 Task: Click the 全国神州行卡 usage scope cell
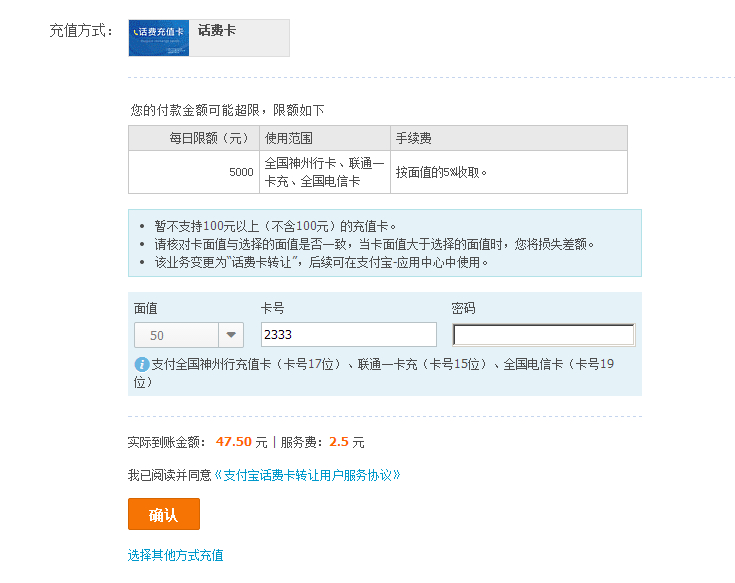324,172
